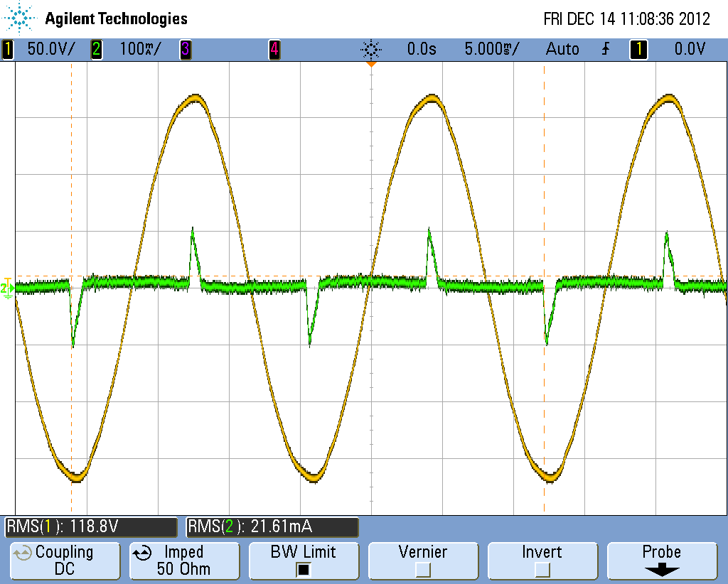The width and height of the screenshot is (728, 584).
Task: Click the channel 2 ground level marker
Action: click(x=7, y=288)
